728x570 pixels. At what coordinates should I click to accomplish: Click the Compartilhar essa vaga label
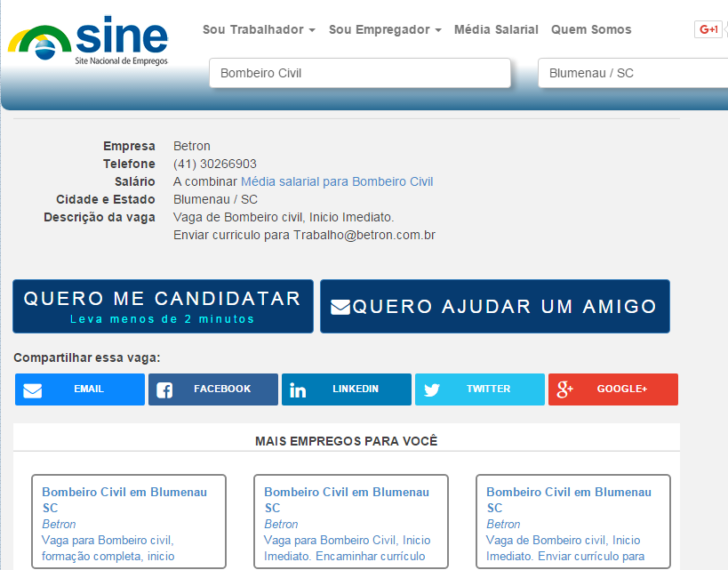(87, 357)
